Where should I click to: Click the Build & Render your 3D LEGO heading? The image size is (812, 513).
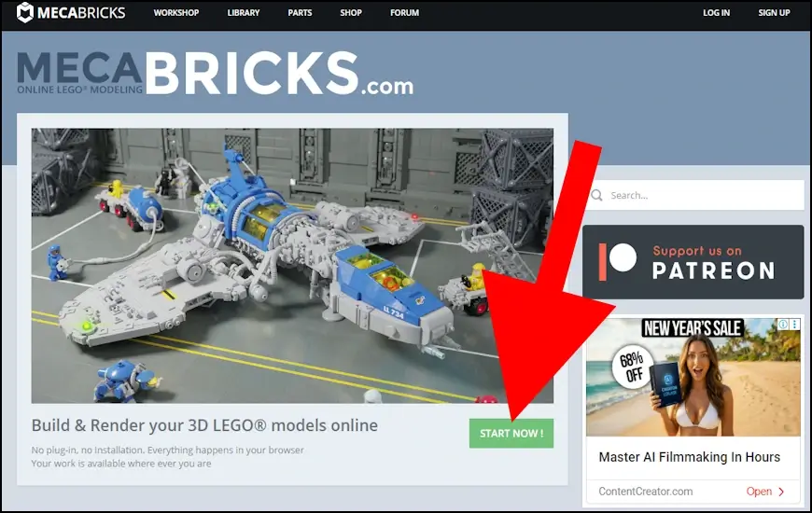[204, 425]
